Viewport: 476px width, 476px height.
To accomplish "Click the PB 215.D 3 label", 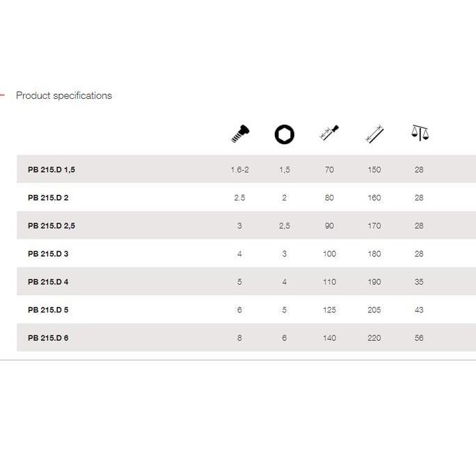I will [48, 254].
